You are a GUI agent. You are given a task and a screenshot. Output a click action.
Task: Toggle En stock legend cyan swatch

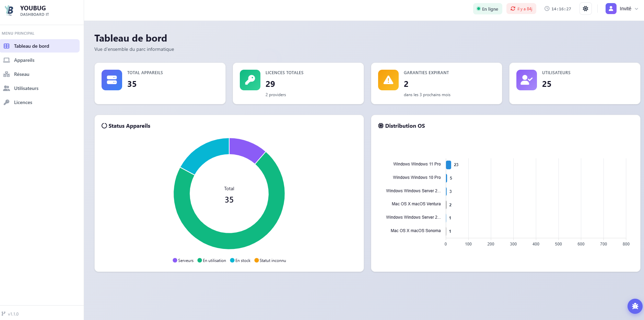pyautogui.click(x=232, y=260)
